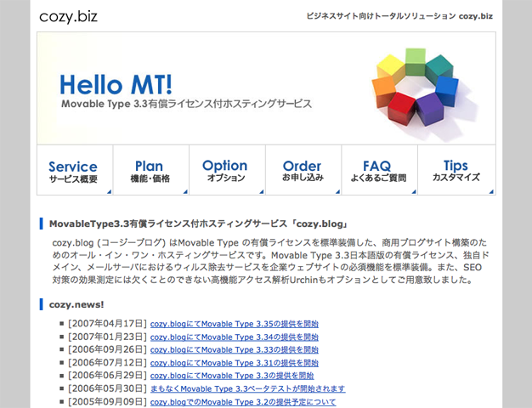Image resolution: width=532 pixels, height=408 pixels.
Task: Click the banner subtitle Movable Type 3.3有償ライセンス付ホスティングサービス
Action: point(186,104)
